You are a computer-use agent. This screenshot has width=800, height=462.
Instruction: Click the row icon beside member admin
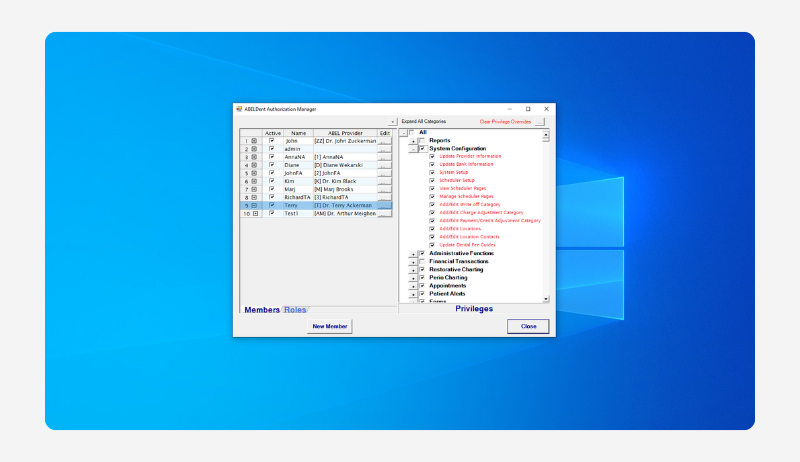(x=254, y=149)
